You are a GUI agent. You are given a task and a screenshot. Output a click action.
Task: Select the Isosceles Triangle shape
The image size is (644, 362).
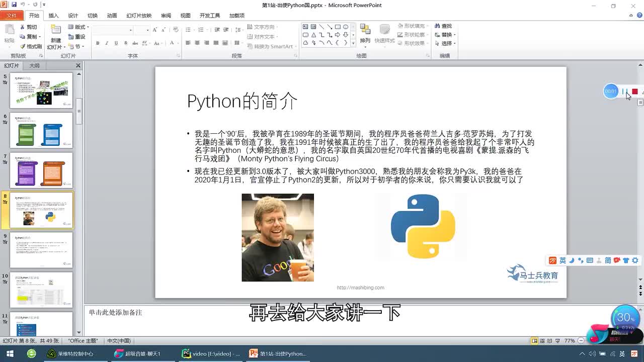[313, 35]
